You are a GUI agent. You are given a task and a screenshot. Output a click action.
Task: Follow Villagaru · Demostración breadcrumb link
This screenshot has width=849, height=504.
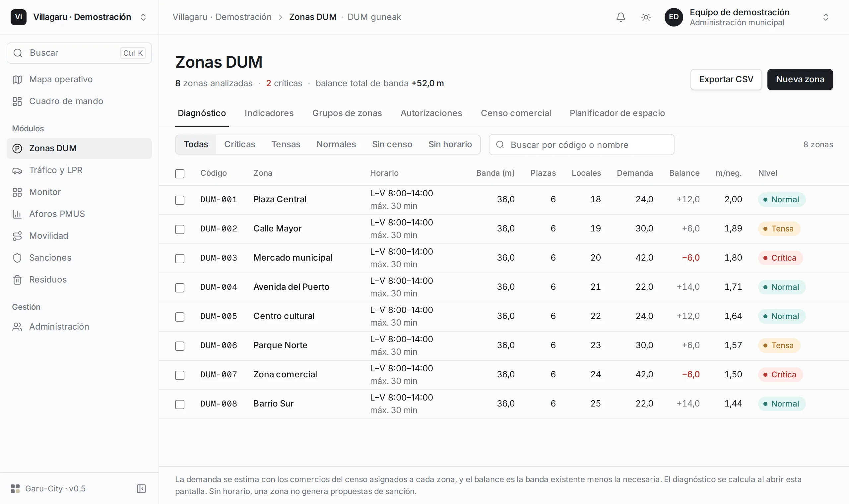coord(222,17)
